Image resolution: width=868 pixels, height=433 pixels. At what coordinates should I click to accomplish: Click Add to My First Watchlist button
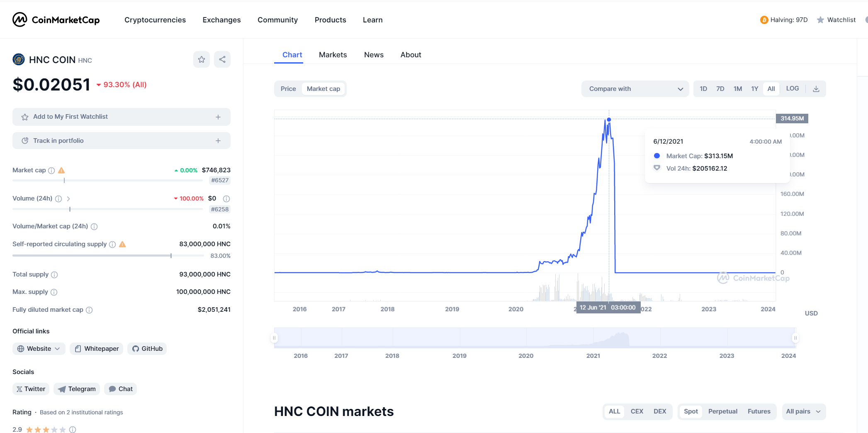tap(122, 117)
